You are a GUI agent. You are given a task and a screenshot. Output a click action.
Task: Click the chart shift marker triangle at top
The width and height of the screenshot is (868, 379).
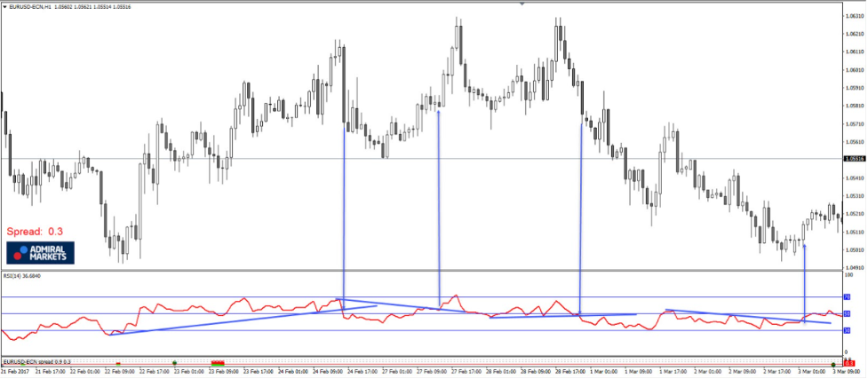(x=522, y=4)
